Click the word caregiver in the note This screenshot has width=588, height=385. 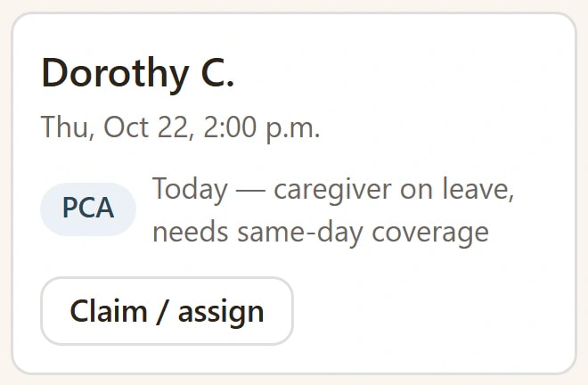[x=333, y=190]
